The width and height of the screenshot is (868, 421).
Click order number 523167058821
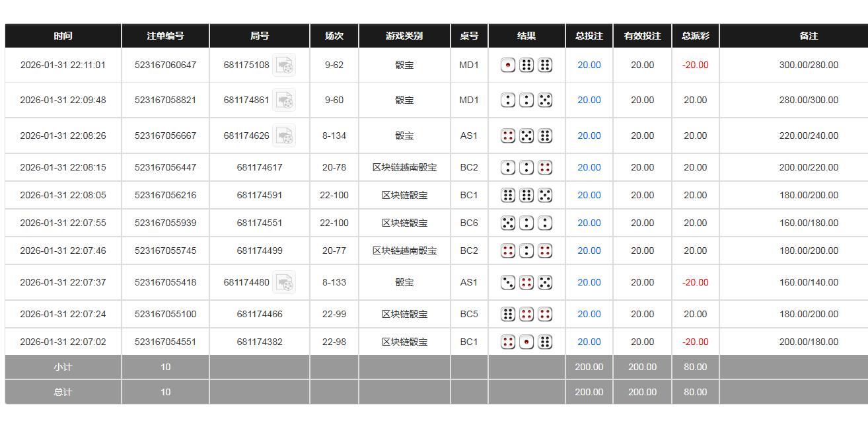164,99
